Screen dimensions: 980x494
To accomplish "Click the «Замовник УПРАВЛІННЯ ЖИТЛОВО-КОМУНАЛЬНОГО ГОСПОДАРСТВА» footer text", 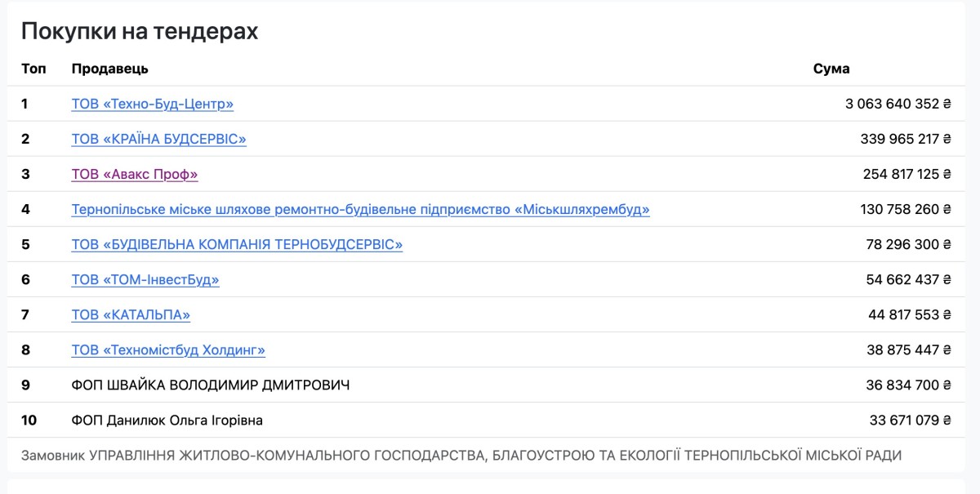I will click(x=461, y=455).
